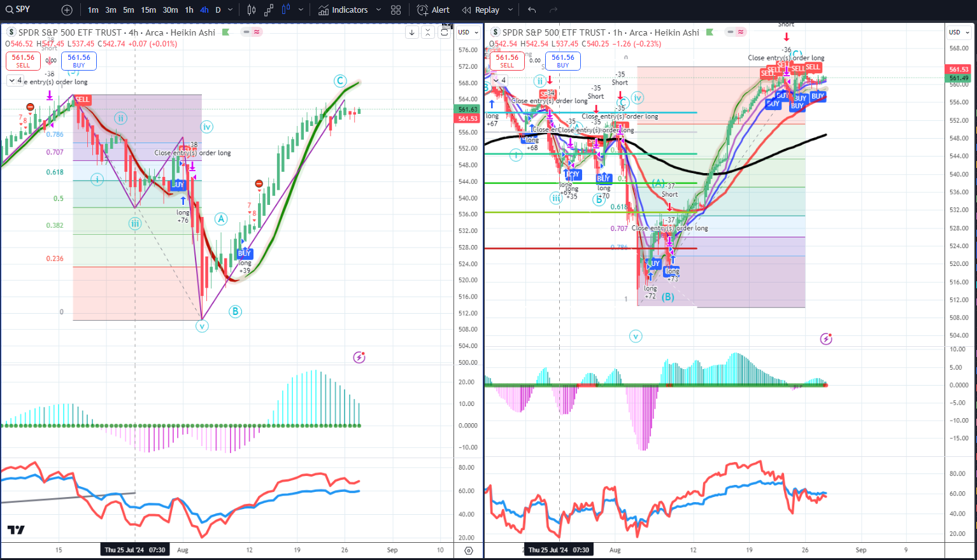The height and width of the screenshot is (560, 977).
Task: Click the 'long +76' trade label, 4h chart
Action: pyautogui.click(x=183, y=216)
